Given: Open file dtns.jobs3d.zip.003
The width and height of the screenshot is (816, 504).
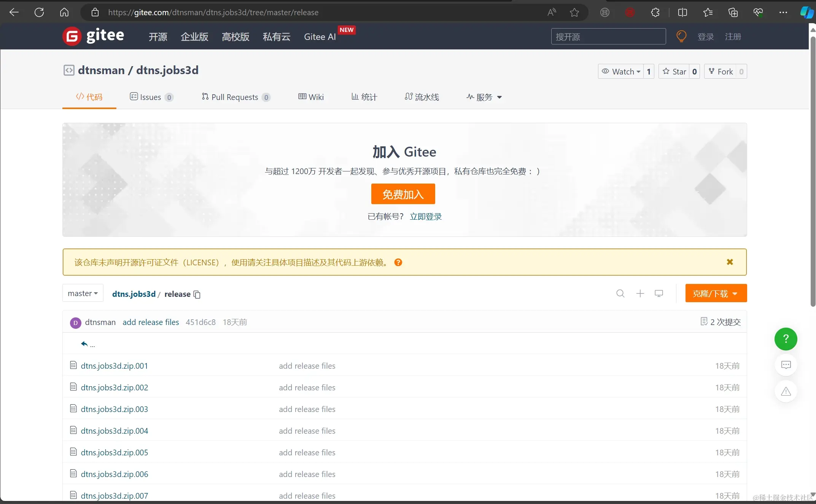Looking at the screenshot, I should pos(114,409).
